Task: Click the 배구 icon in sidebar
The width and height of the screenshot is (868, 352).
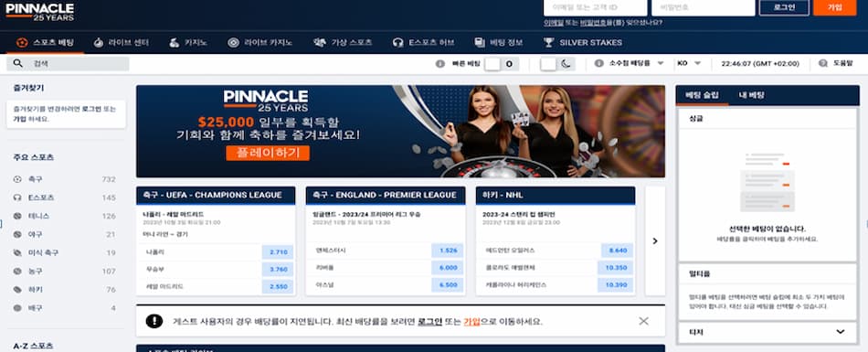Action: [x=17, y=307]
